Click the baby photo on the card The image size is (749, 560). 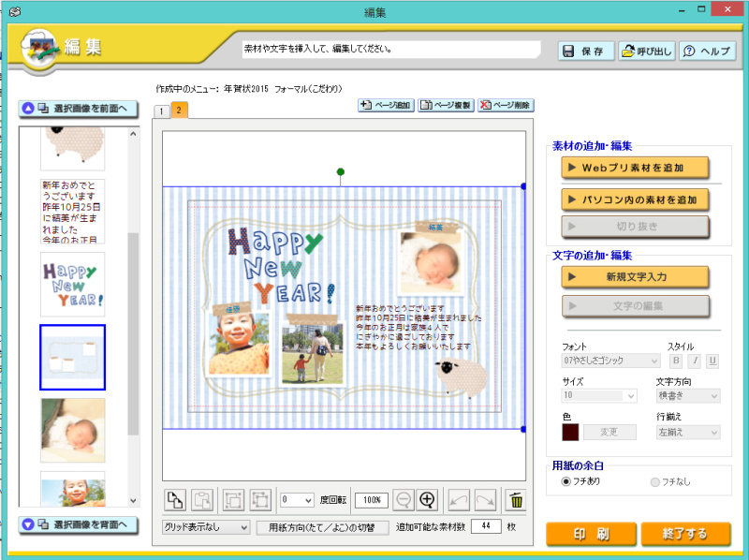pos(432,262)
